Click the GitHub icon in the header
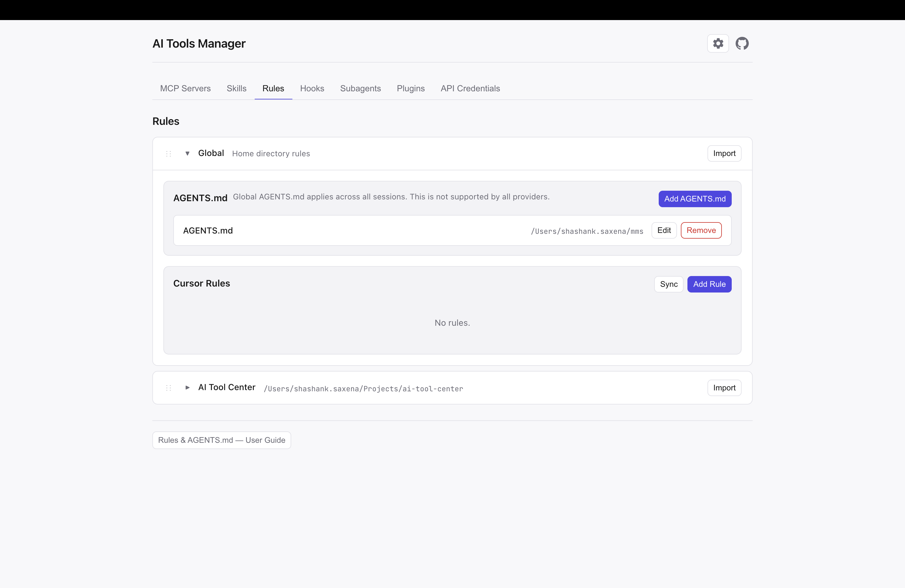Image resolution: width=905 pixels, height=588 pixels. (x=742, y=43)
